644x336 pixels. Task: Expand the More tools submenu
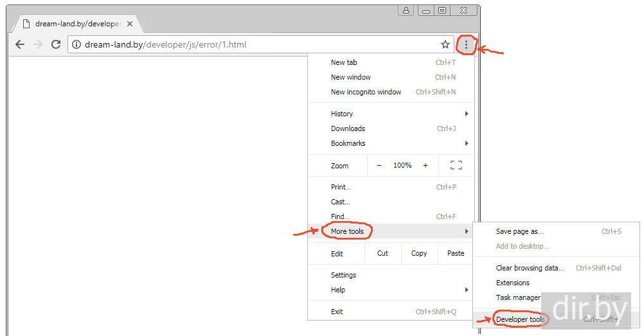(x=391, y=231)
